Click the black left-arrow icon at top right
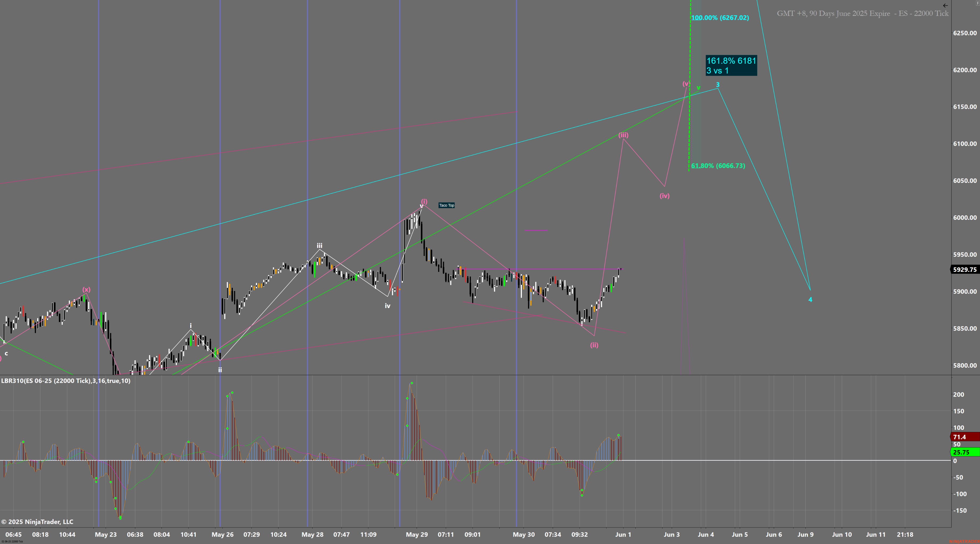Screen dimensions: 980x544 [x=945, y=5]
